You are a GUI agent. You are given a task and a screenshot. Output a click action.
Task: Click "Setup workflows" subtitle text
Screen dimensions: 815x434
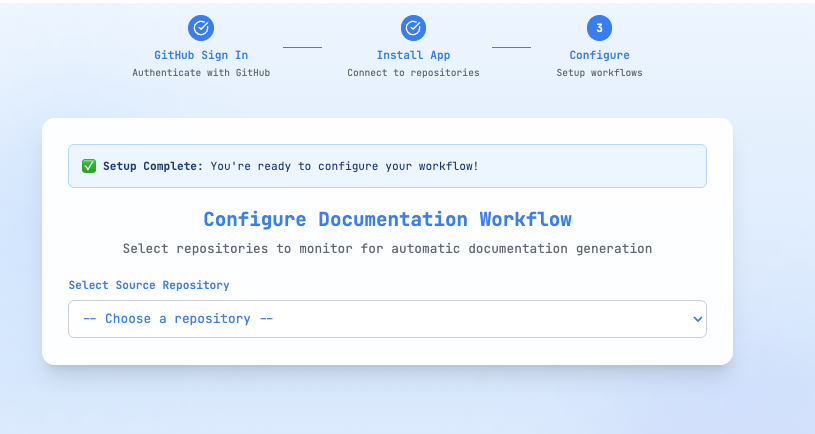(x=599, y=73)
